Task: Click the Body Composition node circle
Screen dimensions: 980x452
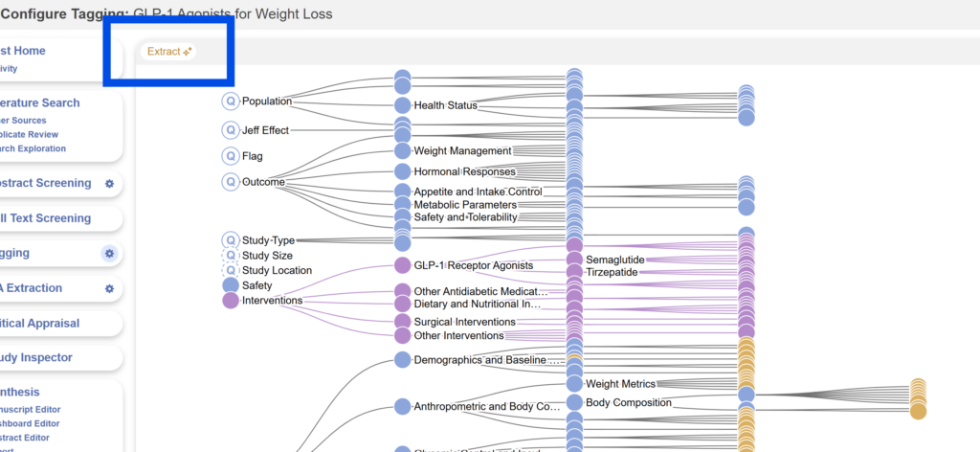Action: [574, 402]
